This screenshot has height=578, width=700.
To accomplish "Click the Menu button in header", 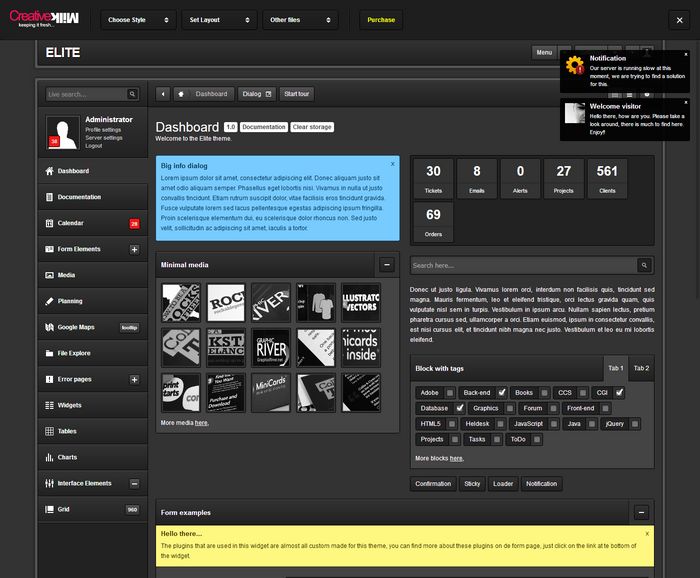I will pos(544,52).
